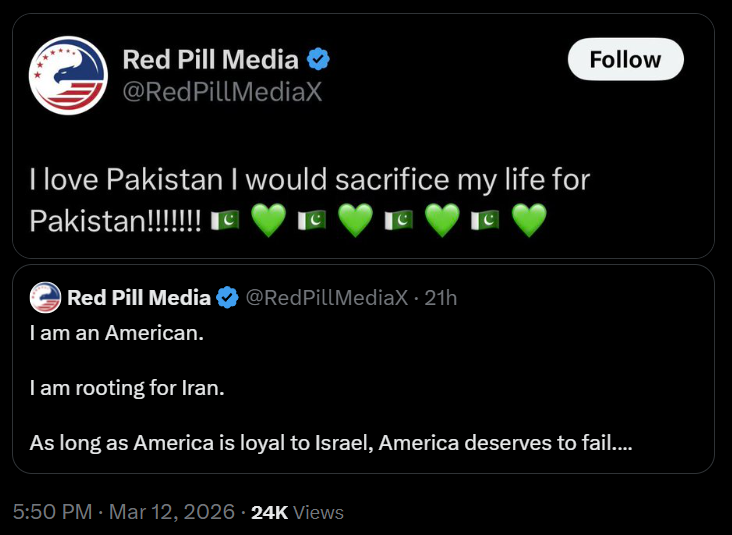Click the last Pakistan flag emoji
Viewport: 732px width, 535px height.
(485, 220)
